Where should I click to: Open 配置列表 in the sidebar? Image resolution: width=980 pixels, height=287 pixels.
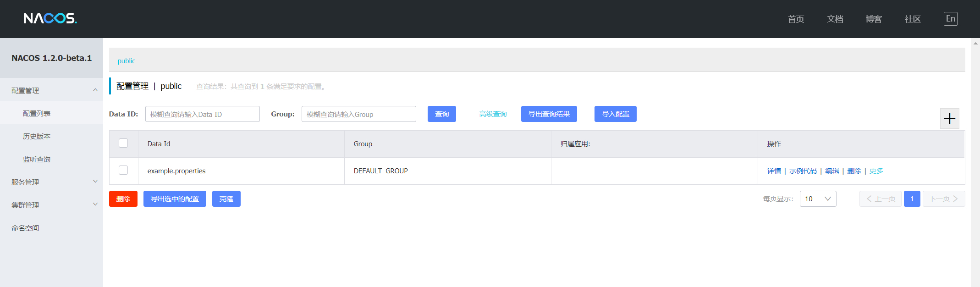[51, 113]
